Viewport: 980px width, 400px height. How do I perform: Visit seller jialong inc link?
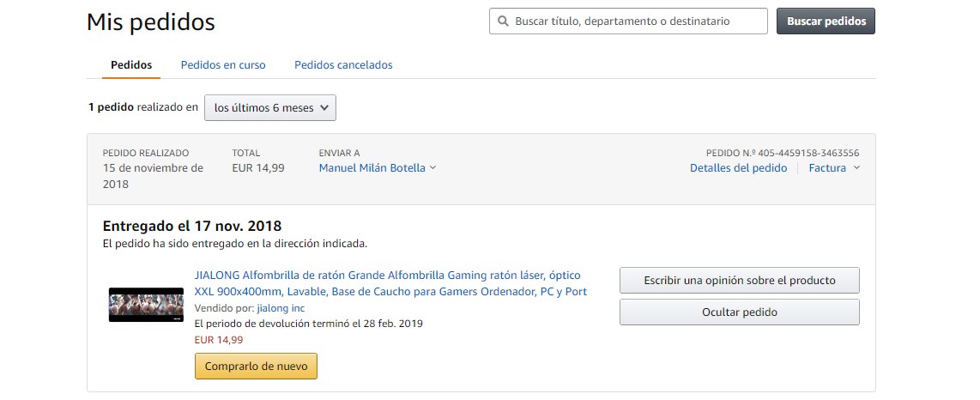coord(281,308)
